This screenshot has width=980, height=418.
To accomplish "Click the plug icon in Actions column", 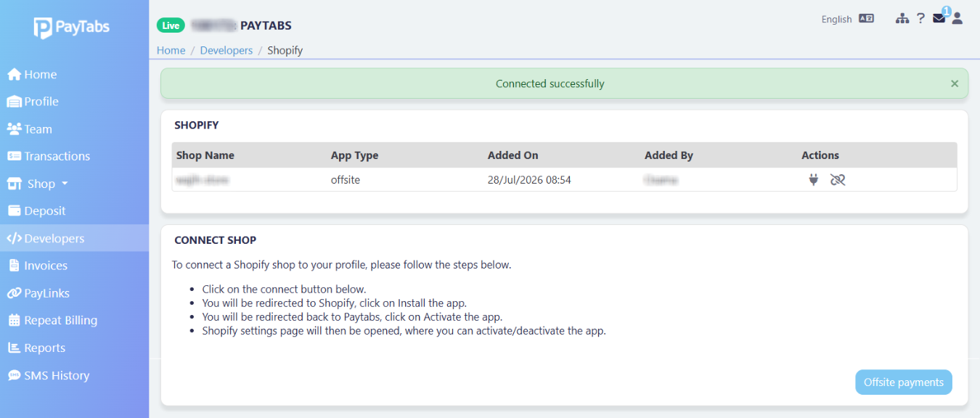I will tap(814, 180).
